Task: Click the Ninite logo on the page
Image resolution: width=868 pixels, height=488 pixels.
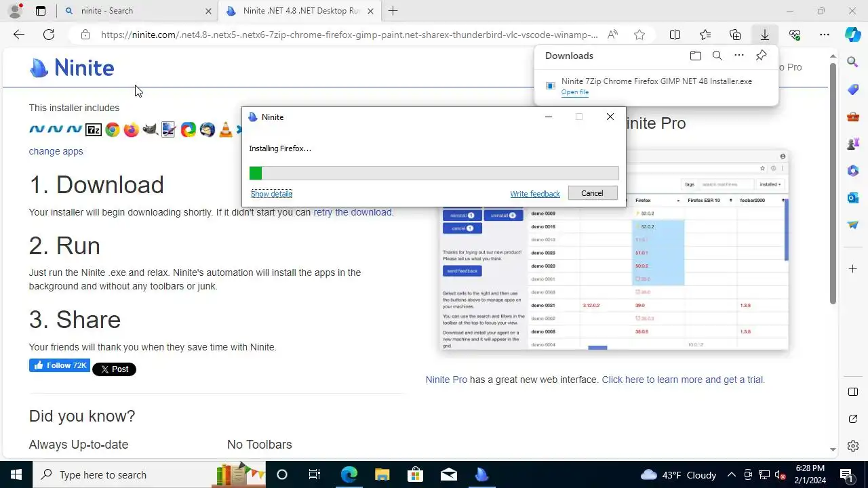Action: tap(72, 68)
